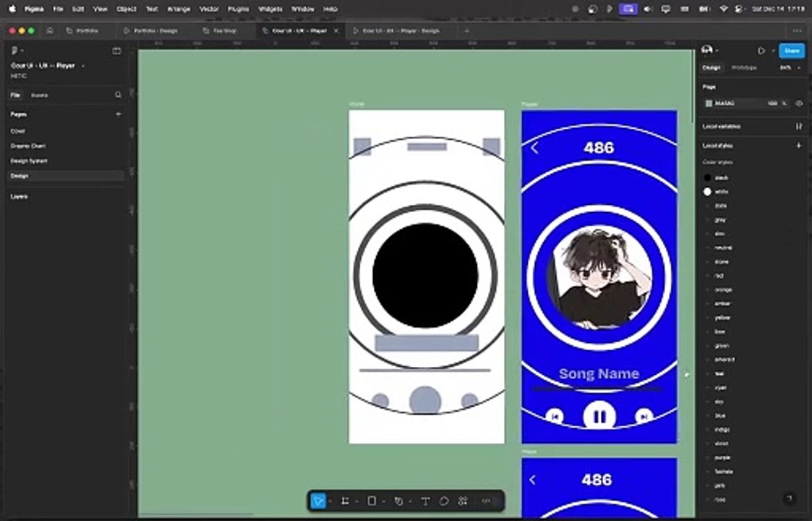812x521 pixels.
Task: Toggle Dev Mode in bottom toolbar
Action: 487,501
